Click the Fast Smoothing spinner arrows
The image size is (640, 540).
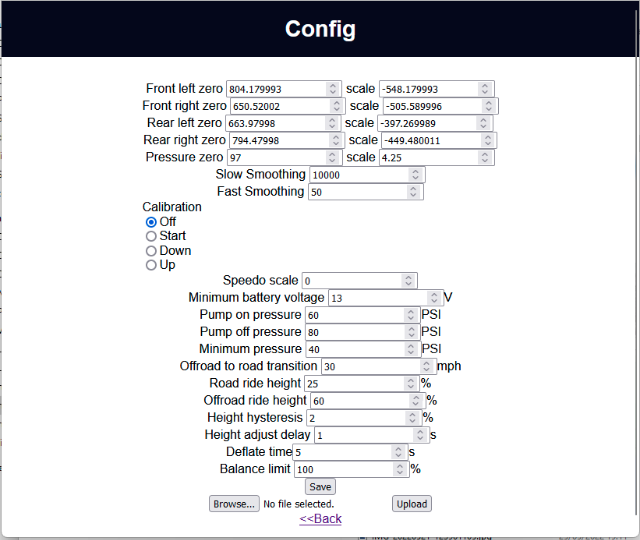414,192
